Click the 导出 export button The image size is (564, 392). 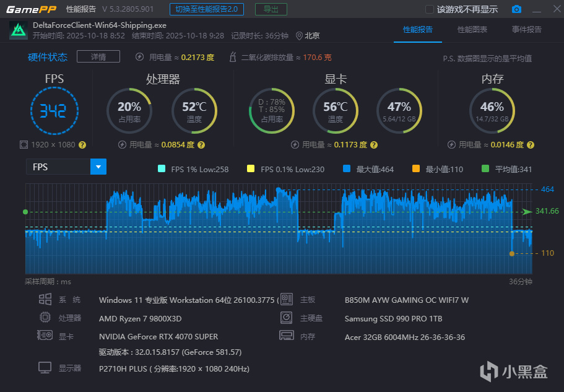[271, 9]
